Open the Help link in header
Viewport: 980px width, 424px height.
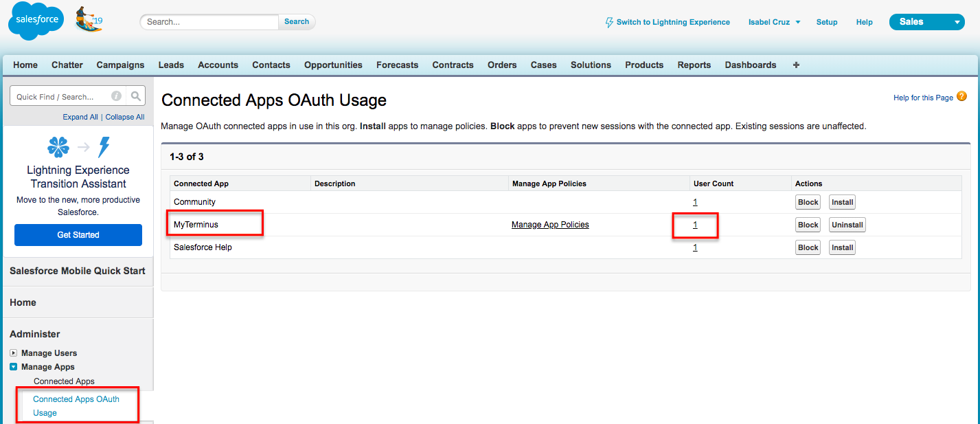(864, 22)
